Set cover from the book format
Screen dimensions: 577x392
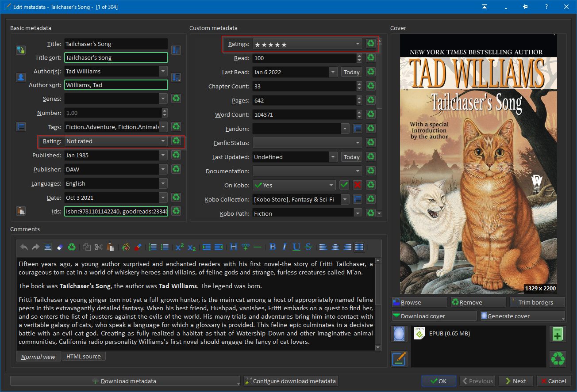399,334
